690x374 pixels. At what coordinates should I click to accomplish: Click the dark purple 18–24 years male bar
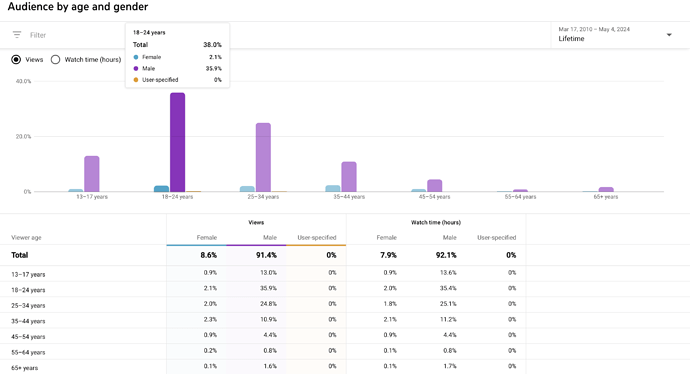[177, 142]
